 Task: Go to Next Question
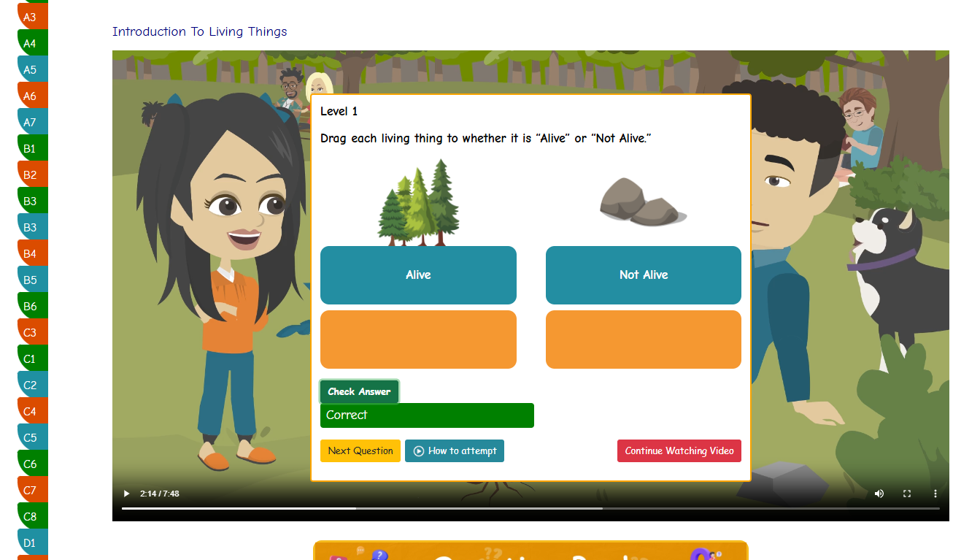tap(360, 451)
